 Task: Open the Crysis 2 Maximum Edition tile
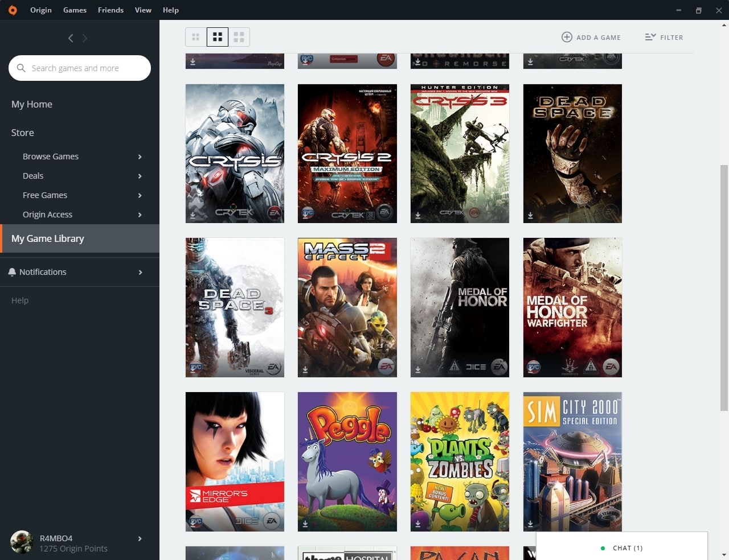(347, 154)
